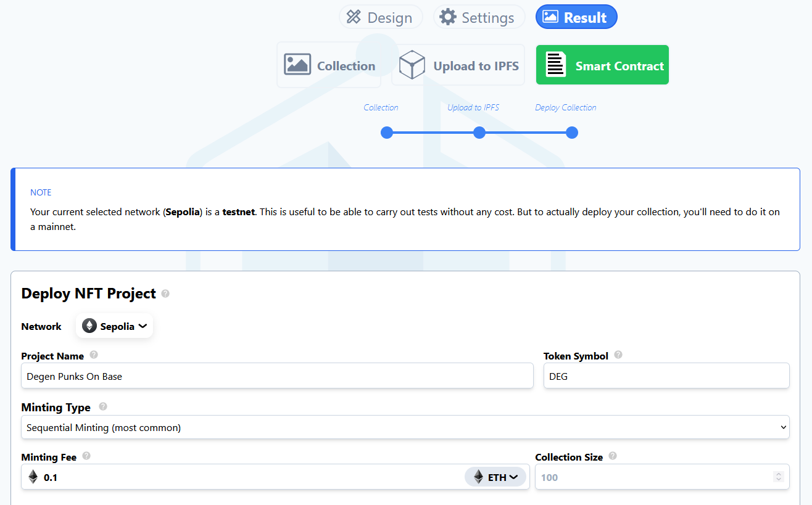The width and height of the screenshot is (812, 505).
Task: Click the Collection step button
Action: click(329, 65)
